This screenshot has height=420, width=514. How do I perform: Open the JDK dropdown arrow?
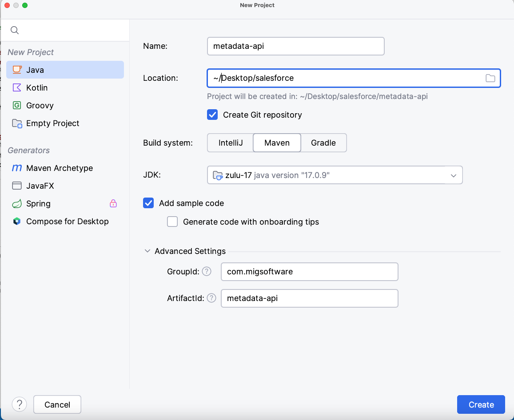coord(453,175)
